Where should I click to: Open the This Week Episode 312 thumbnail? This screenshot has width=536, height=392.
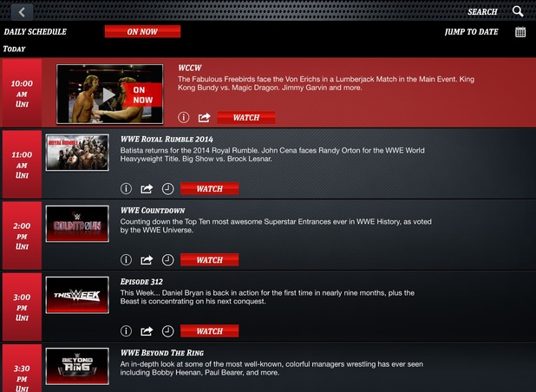77,295
